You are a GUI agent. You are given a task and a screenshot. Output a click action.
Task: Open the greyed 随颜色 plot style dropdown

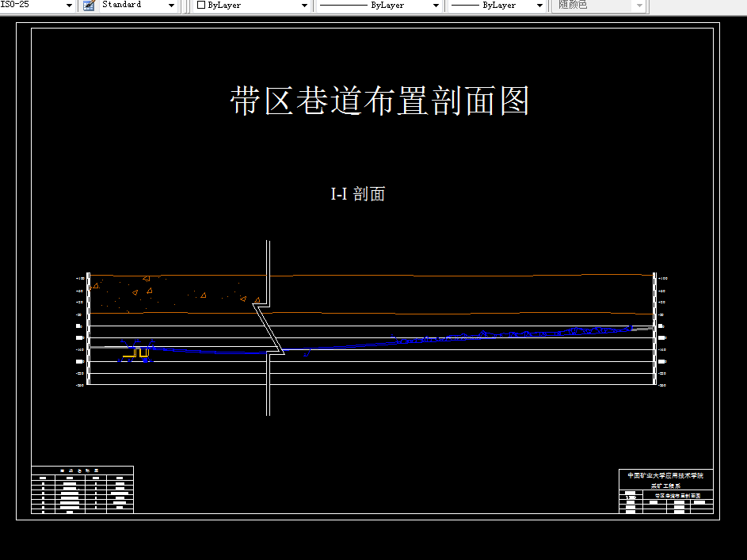pyautogui.click(x=640, y=6)
